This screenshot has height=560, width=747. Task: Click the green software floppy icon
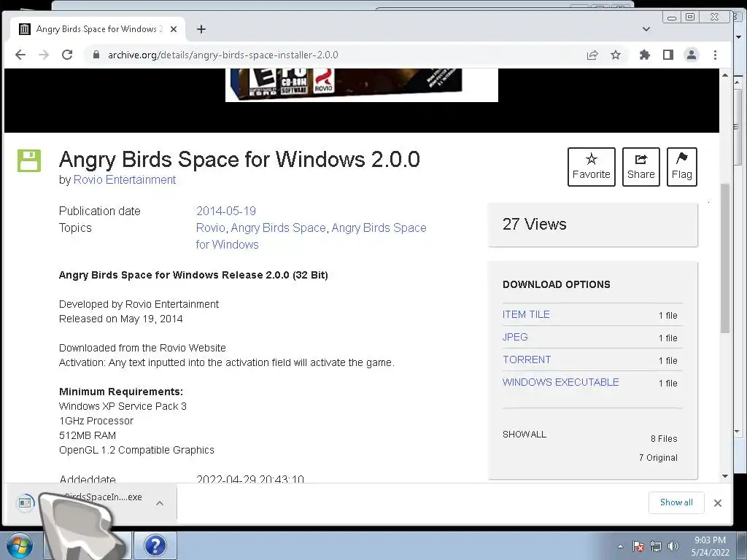point(29,160)
